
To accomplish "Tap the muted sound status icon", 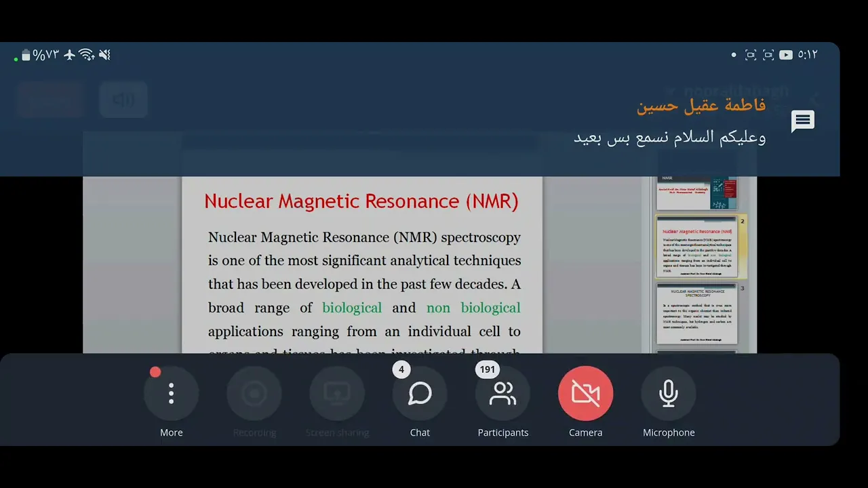I will pos(104,55).
